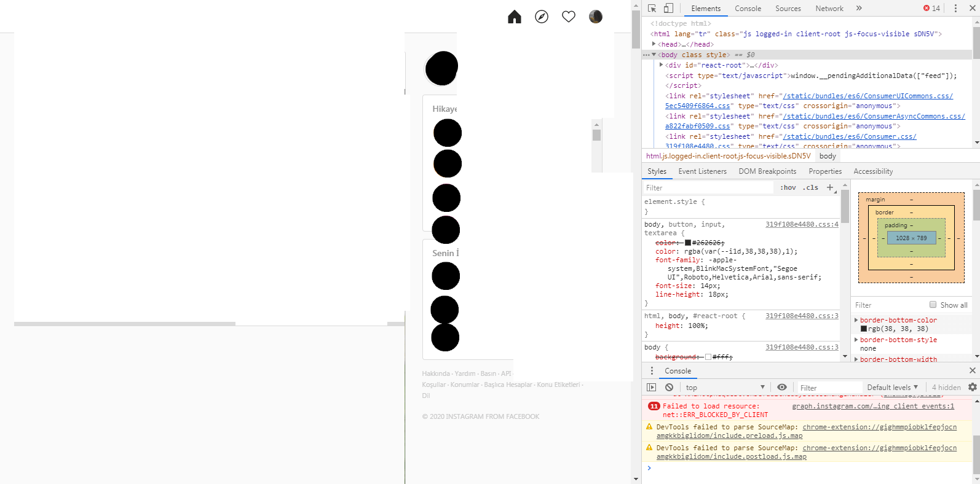
Task: Open console settings gear icon
Action: click(972, 387)
